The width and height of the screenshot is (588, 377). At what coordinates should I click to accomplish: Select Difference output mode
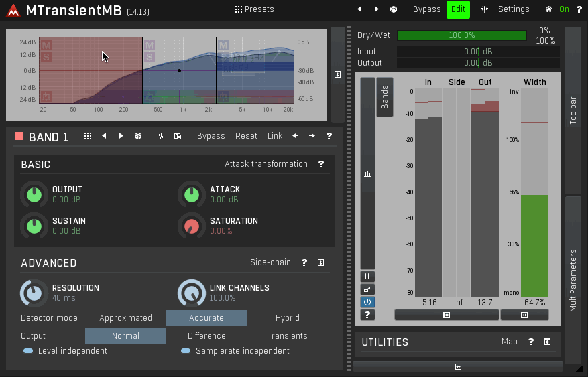click(x=207, y=336)
